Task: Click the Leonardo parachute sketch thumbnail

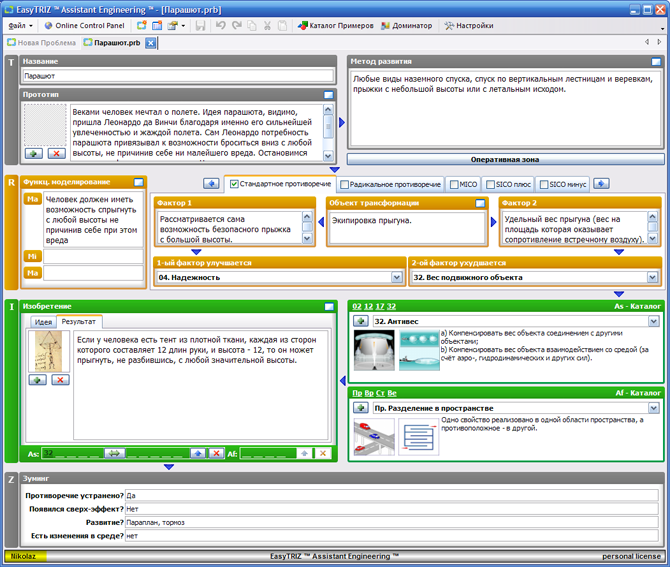Action: pyautogui.click(x=49, y=351)
